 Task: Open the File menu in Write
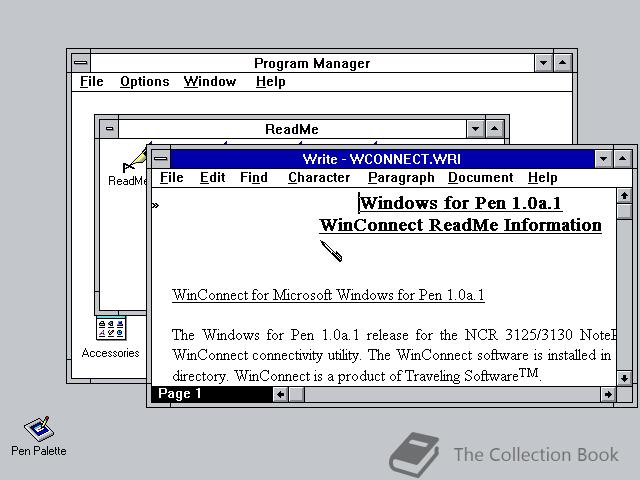[171, 178]
